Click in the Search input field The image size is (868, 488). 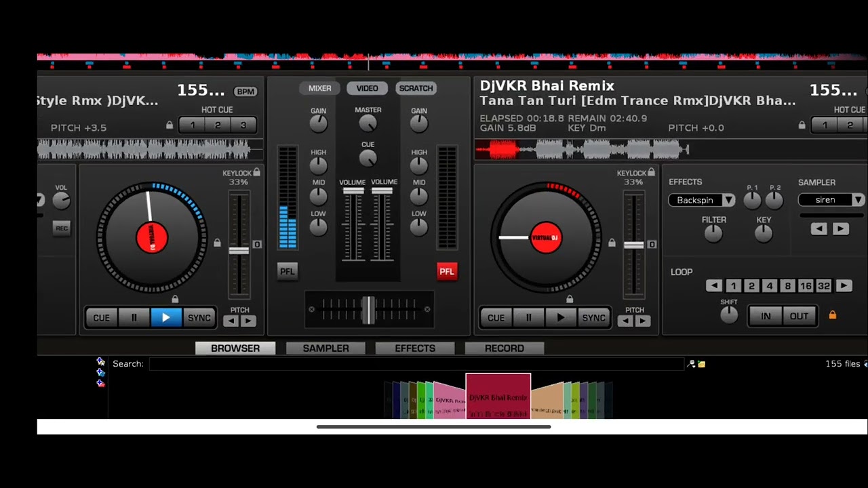[416, 364]
